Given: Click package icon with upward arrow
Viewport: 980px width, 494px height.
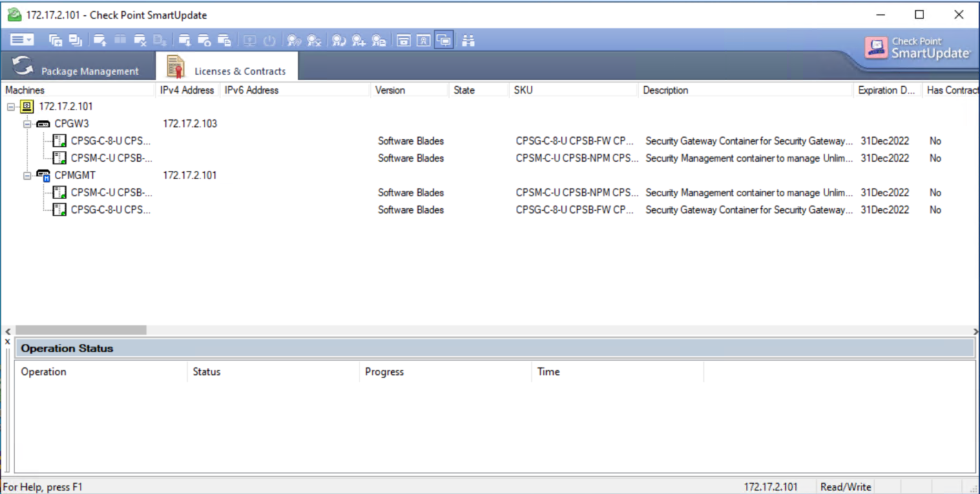Looking at the screenshot, I should [100, 41].
